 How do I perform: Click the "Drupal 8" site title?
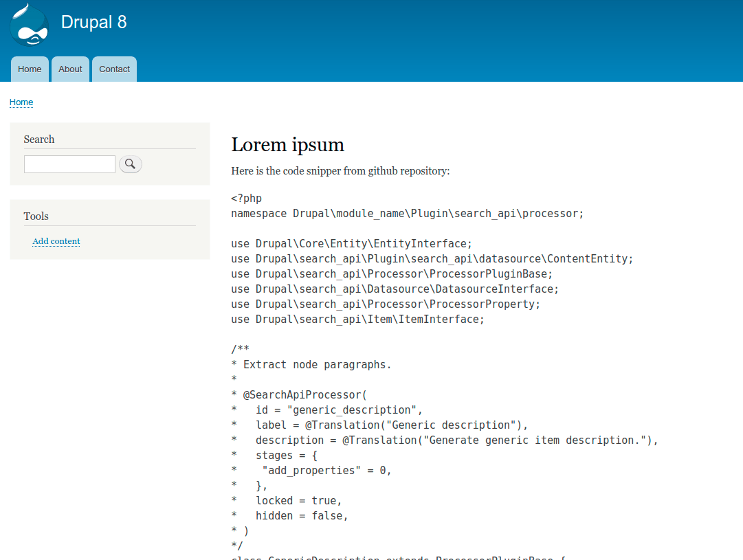(x=93, y=22)
